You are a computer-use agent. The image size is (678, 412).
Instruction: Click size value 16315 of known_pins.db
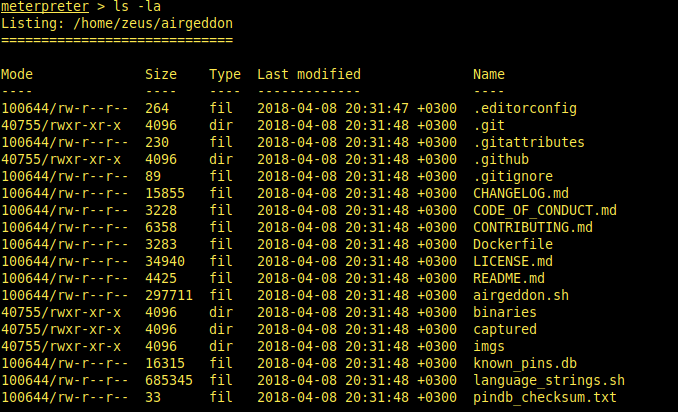coord(165,364)
